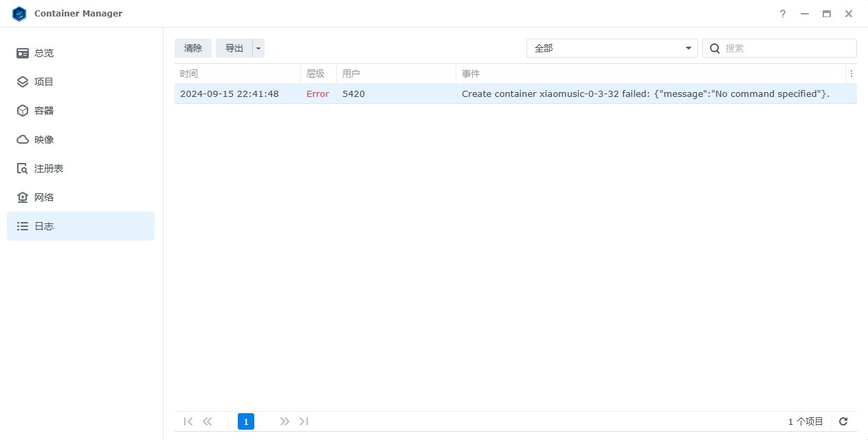868x440 pixels.
Task: Click the 网络 network house icon
Action: [x=23, y=197]
